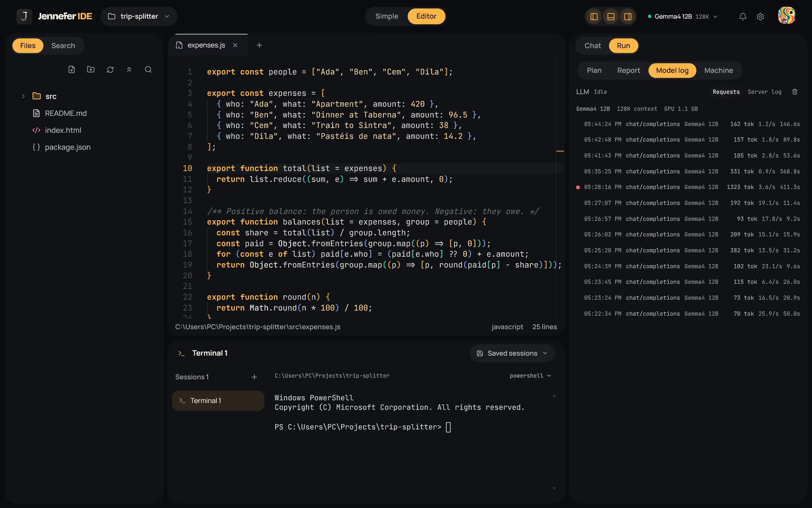Click the terminal prompt input line

[363, 427]
